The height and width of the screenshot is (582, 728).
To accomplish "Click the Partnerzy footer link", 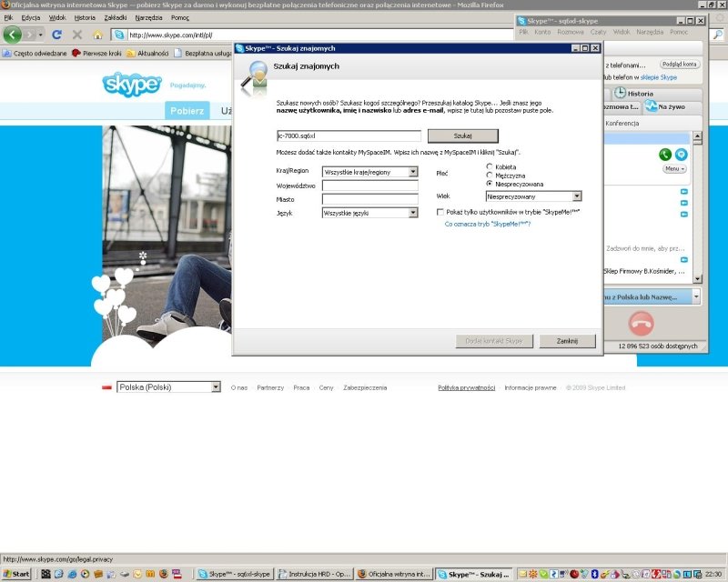I will [270, 387].
